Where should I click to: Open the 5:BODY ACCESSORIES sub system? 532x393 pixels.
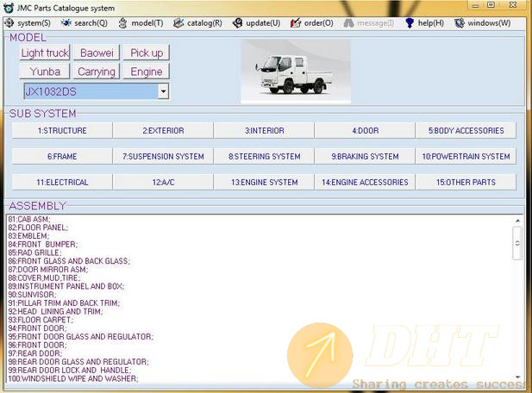(x=466, y=130)
